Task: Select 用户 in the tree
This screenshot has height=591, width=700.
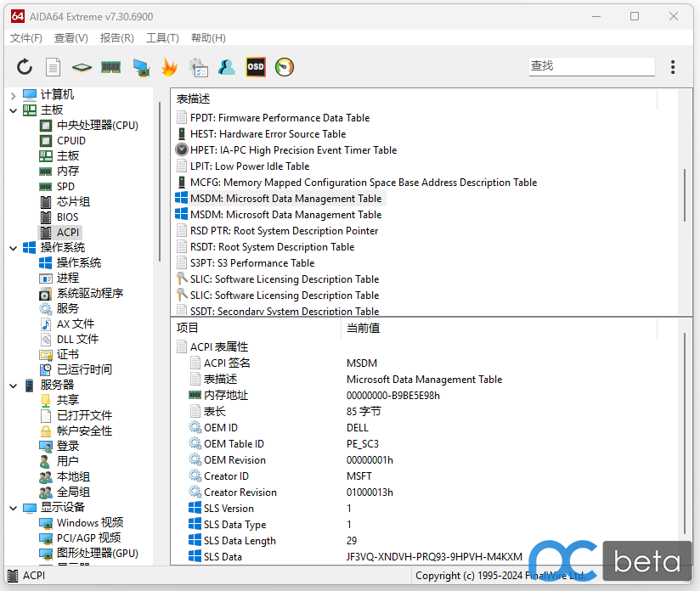Action: coord(59,461)
